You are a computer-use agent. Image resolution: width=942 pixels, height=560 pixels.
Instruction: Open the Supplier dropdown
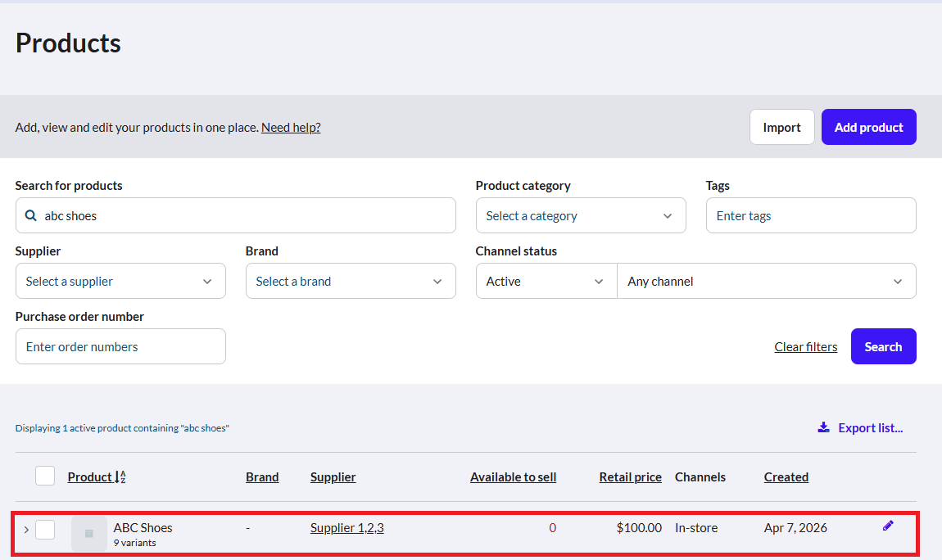pos(120,281)
